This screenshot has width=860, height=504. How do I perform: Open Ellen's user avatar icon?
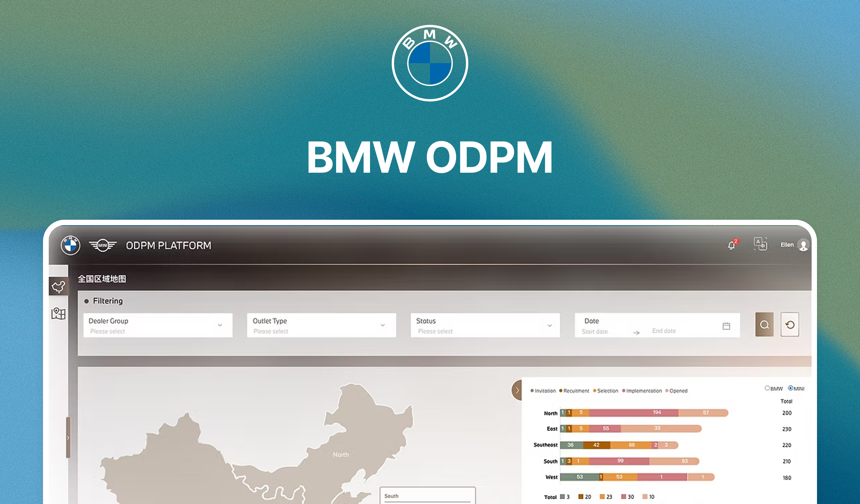click(803, 245)
